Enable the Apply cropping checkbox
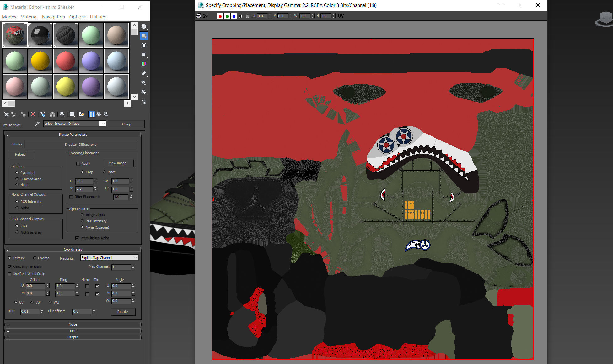The height and width of the screenshot is (364, 613). pos(78,164)
